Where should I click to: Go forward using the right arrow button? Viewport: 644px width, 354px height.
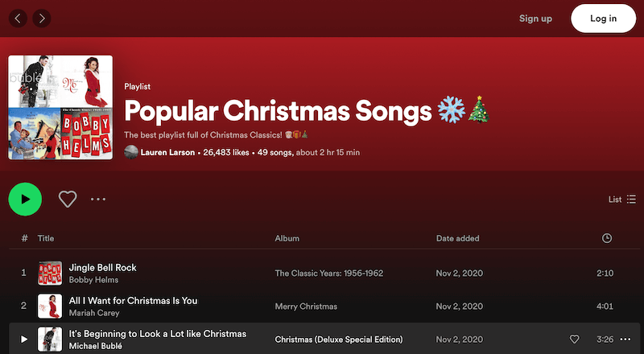click(x=41, y=18)
